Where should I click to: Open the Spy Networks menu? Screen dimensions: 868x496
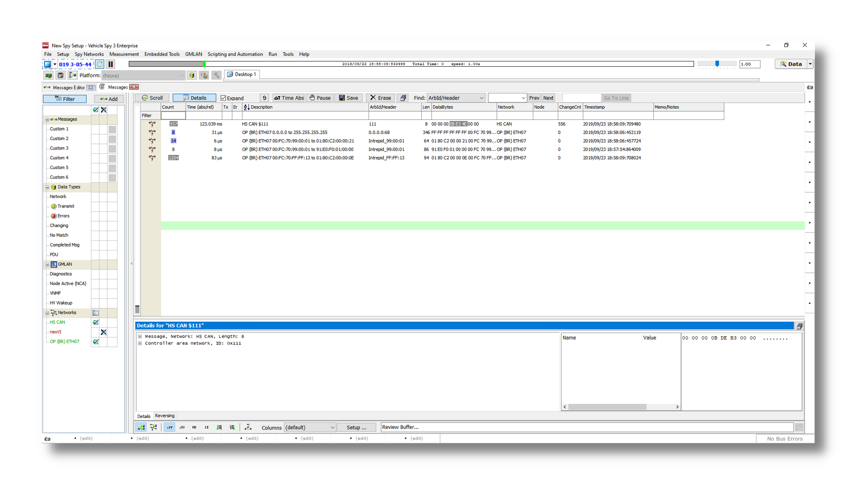click(x=89, y=54)
